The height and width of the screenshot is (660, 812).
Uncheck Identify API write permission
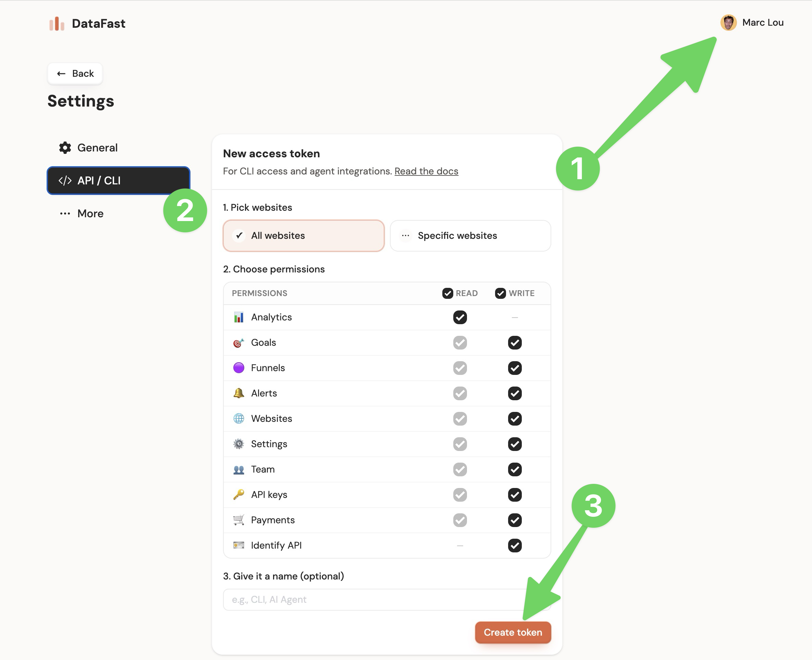click(515, 545)
